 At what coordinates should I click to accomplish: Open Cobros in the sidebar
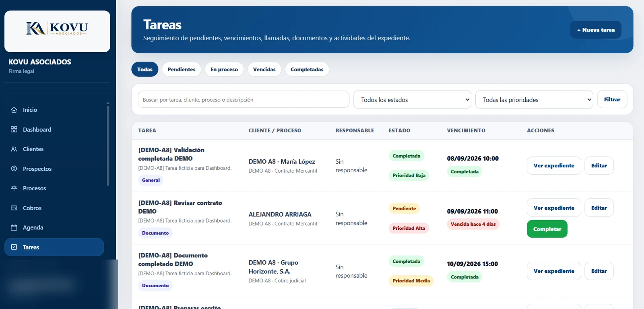point(54,208)
